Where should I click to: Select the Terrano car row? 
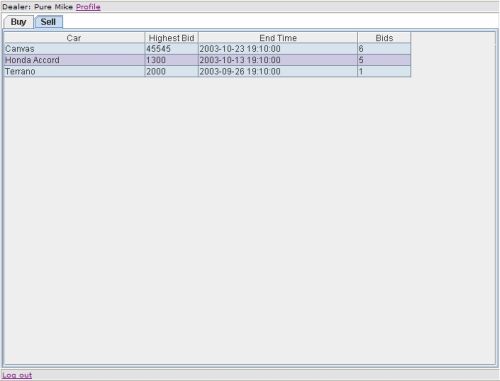(207, 71)
